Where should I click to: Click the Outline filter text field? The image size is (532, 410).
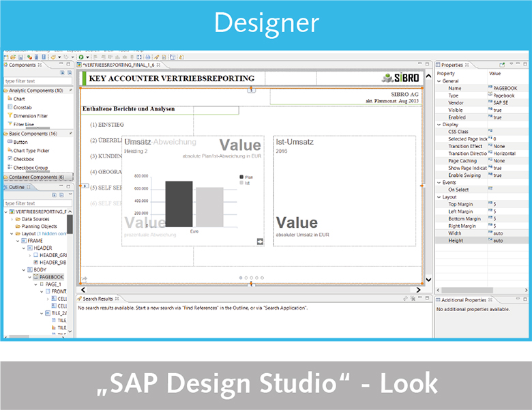click(38, 203)
